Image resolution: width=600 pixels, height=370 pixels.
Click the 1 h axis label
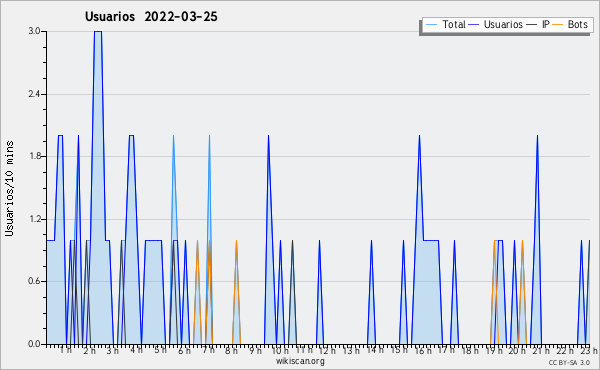click(65, 350)
